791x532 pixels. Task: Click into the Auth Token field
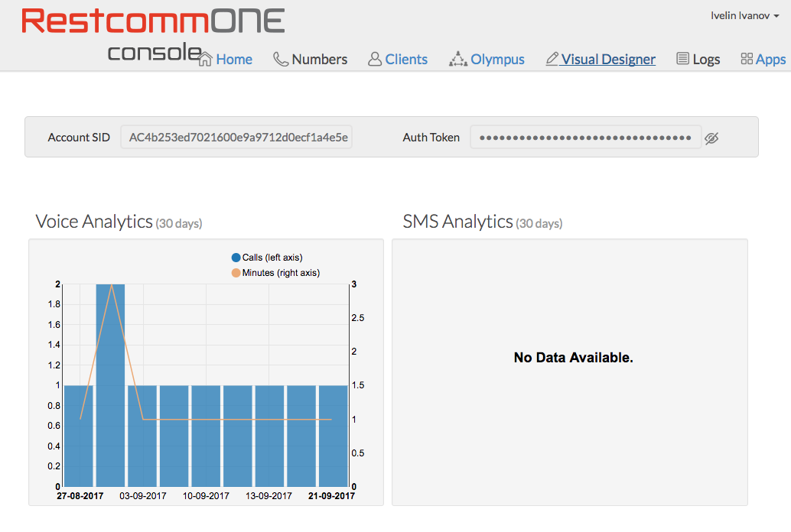point(585,138)
